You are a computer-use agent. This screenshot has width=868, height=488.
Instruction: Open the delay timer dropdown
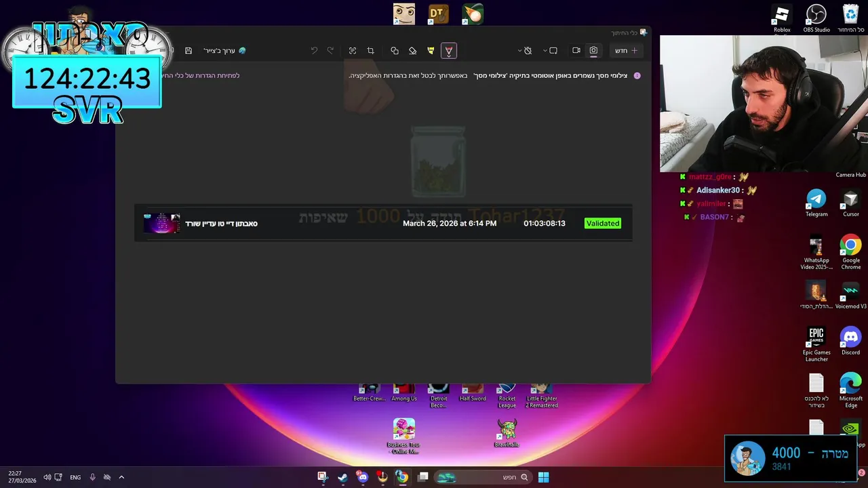pos(524,51)
